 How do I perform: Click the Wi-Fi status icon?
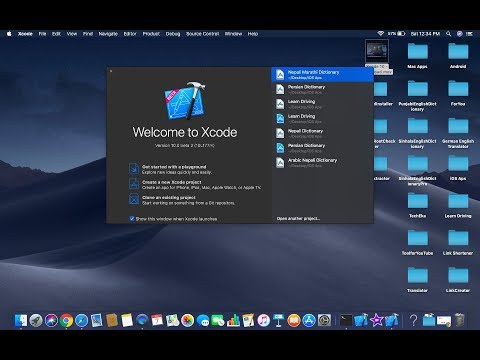[x=380, y=34]
